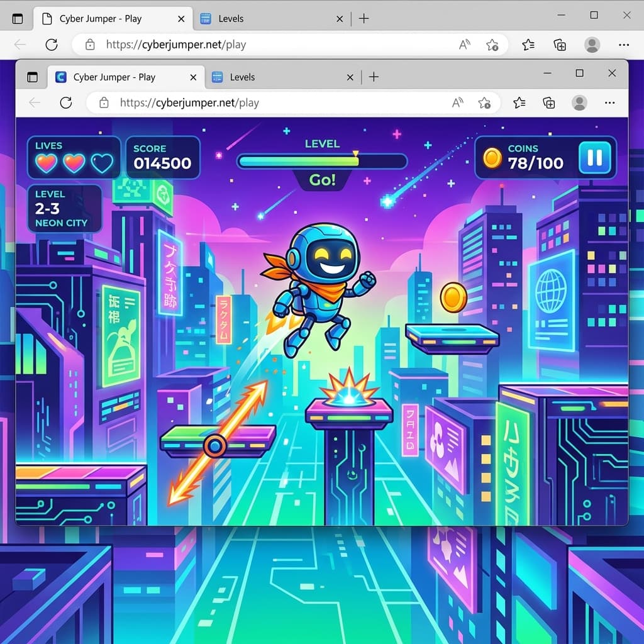
Task: Pause the game with the pause icon
Action: coord(594,158)
